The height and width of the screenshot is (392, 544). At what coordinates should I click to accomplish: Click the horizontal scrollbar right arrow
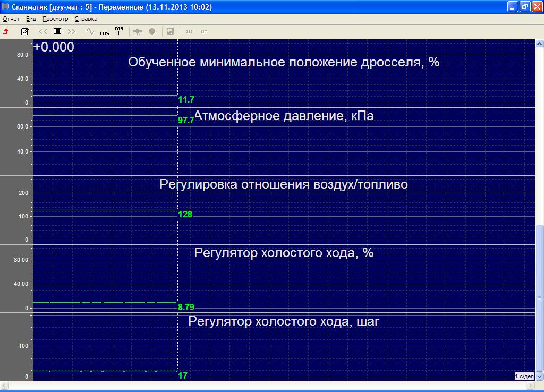coord(531,386)
